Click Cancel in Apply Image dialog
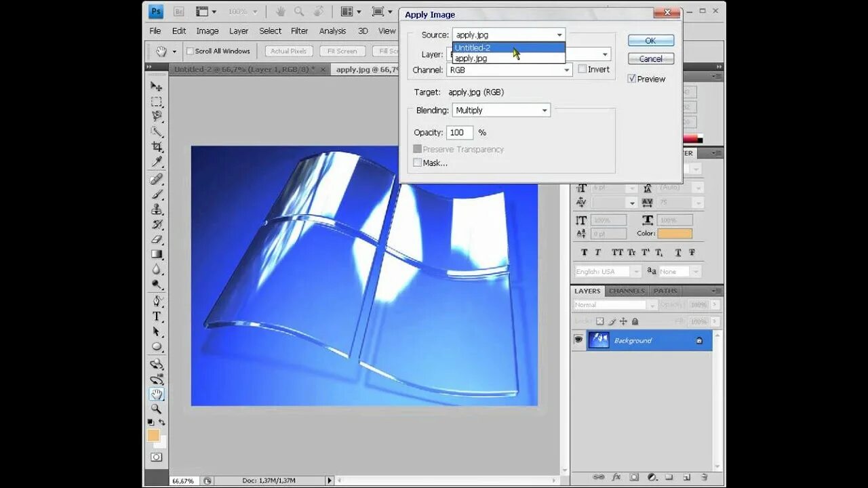Viewport: 868px width, 488px height. click(x=650, y=59)
